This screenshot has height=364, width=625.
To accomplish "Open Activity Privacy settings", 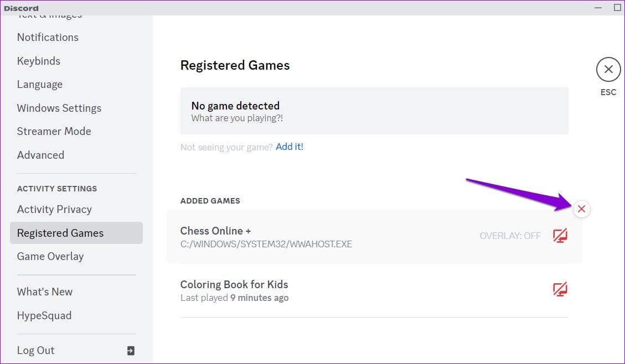I will [x=54, y=209].
